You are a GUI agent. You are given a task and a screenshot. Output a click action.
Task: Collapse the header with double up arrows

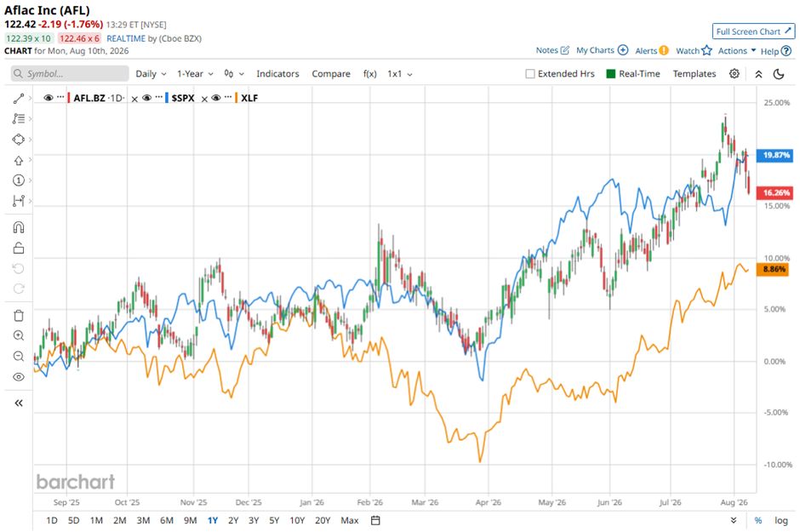[758, 74]
